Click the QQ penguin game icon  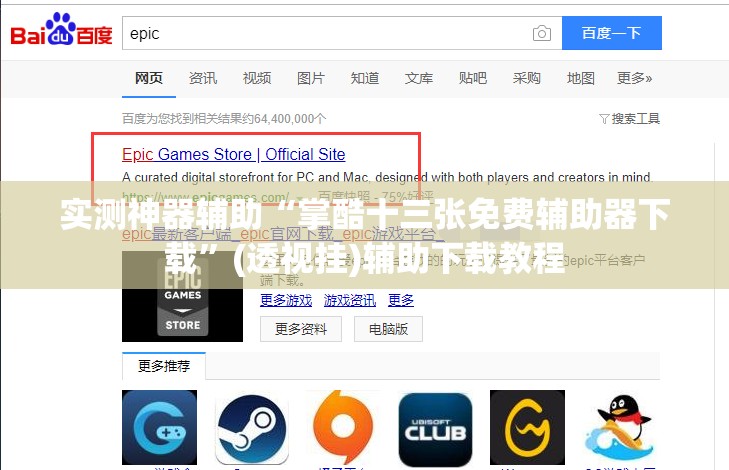(618, 428)
